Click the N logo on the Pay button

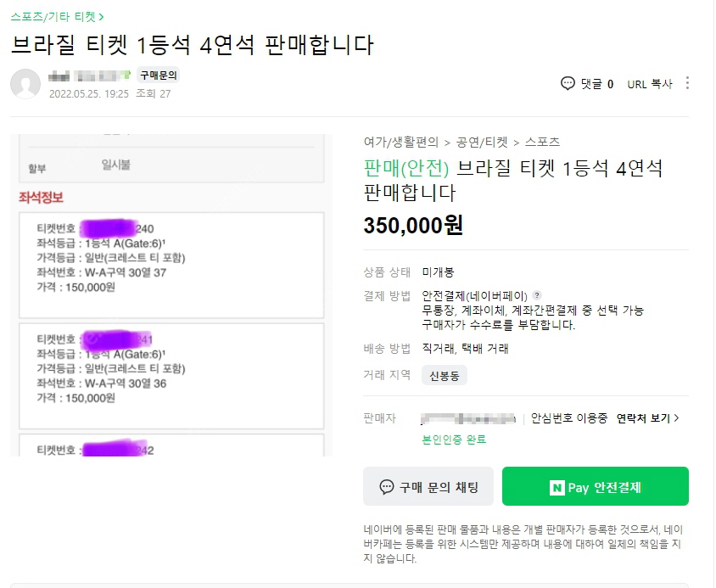pyautogui.click(x=557, y=488)
